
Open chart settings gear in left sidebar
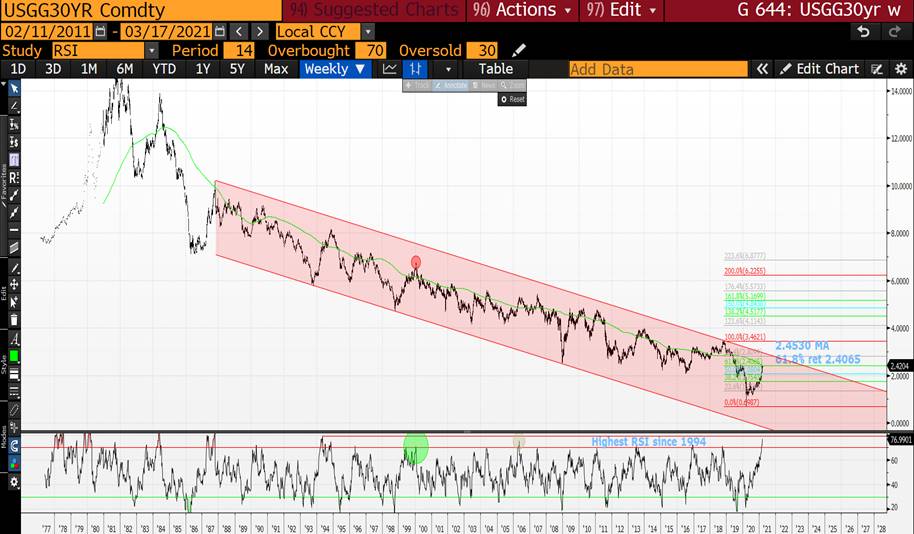coord(15,481)
